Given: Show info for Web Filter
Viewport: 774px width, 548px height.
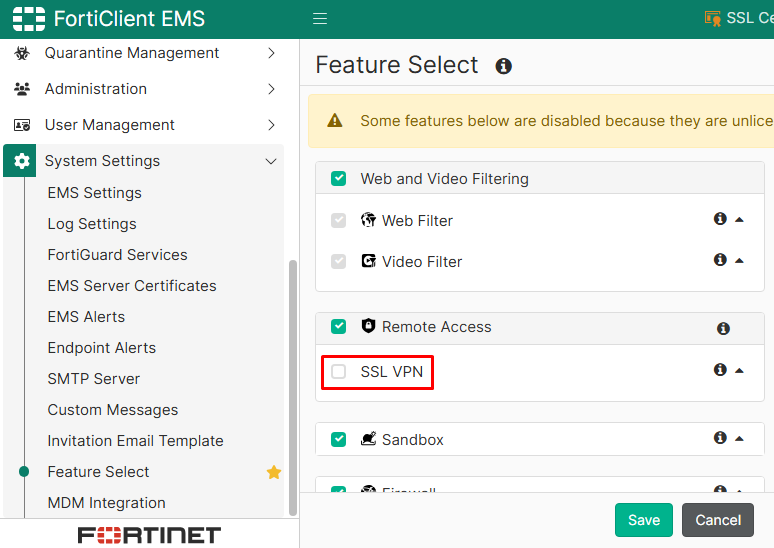Looking at the screenshot, I should point(720,219).
